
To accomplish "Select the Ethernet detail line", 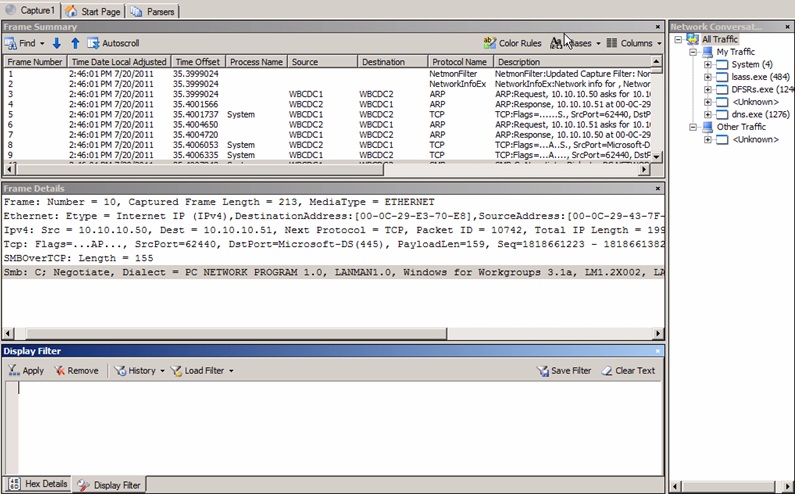I will (333, 216).
